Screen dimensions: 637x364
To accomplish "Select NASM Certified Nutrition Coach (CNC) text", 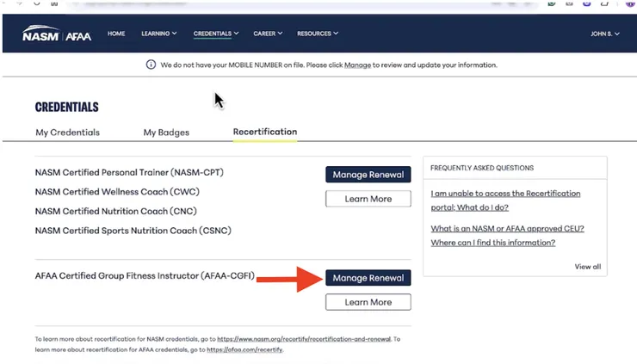I will point(116,211).
